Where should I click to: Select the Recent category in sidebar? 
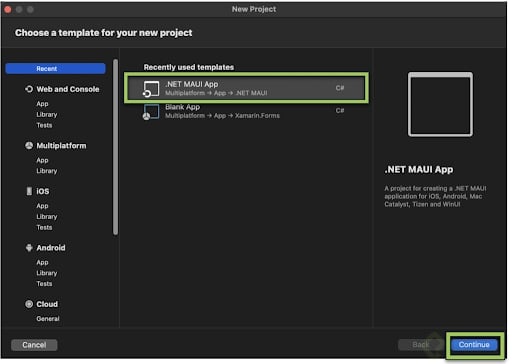[x=55, y=69]
